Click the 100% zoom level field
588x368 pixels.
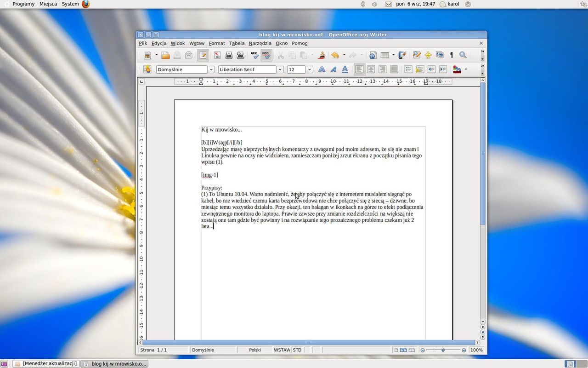[477, 350]
